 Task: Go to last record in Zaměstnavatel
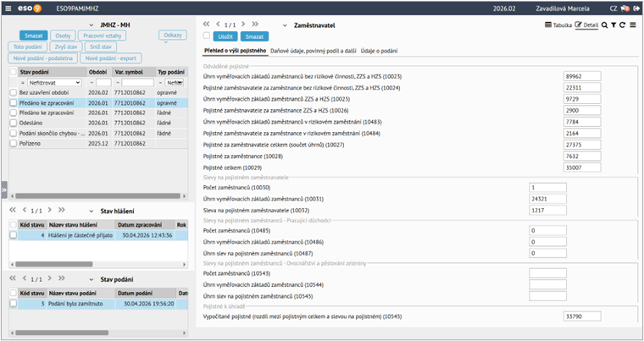point(255,25)
